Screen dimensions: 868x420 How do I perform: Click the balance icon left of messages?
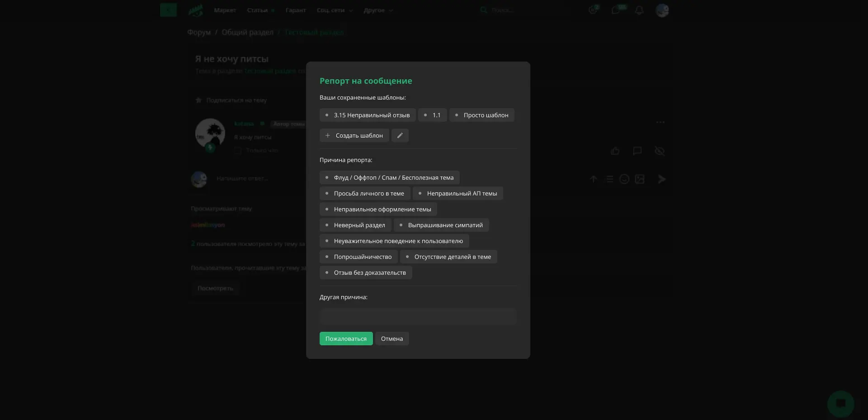pyautogui.click(x=593, y=10)
